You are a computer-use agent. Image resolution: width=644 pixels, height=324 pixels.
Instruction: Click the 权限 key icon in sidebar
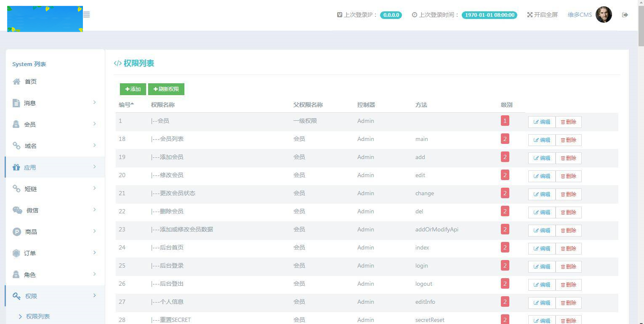16,296
